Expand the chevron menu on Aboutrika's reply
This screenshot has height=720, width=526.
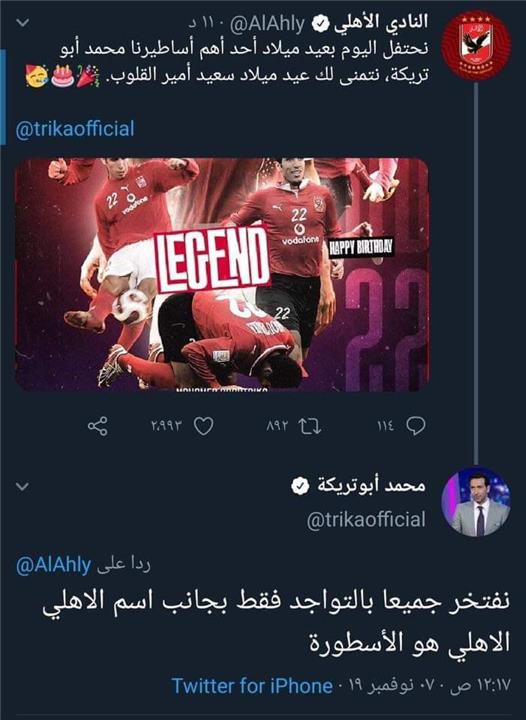coord(22,486)
